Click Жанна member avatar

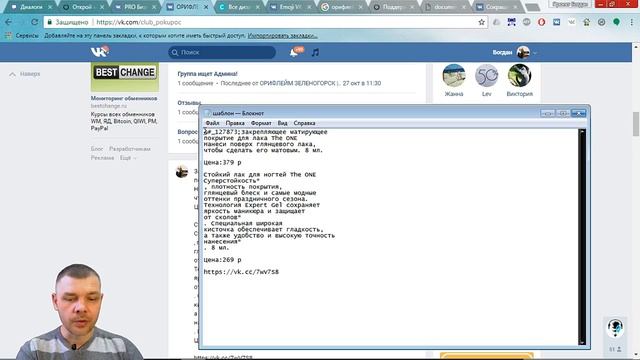click(x=454, y=76)
